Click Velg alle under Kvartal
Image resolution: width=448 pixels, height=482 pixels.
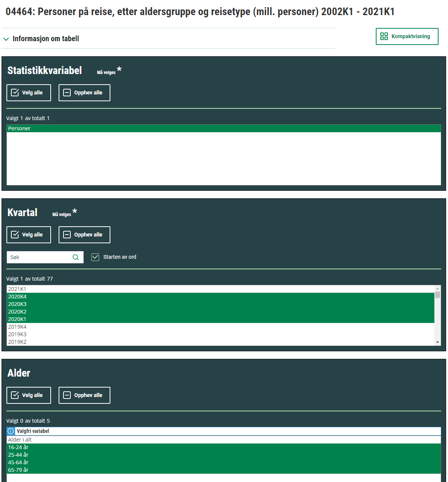tap(29, 235)
